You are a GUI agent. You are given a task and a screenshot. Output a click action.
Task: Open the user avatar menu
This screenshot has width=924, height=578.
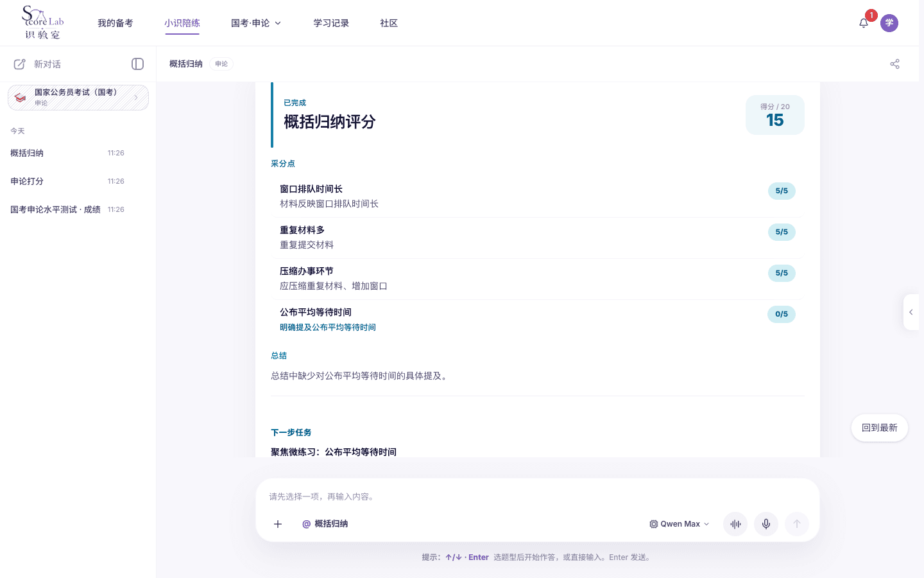coord(889,23)
